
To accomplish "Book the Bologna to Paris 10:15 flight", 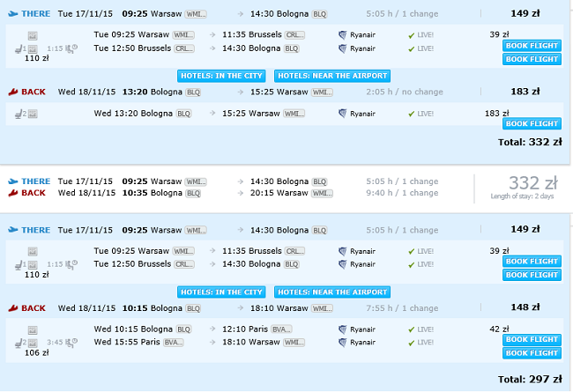I will [x=532, y=339].
